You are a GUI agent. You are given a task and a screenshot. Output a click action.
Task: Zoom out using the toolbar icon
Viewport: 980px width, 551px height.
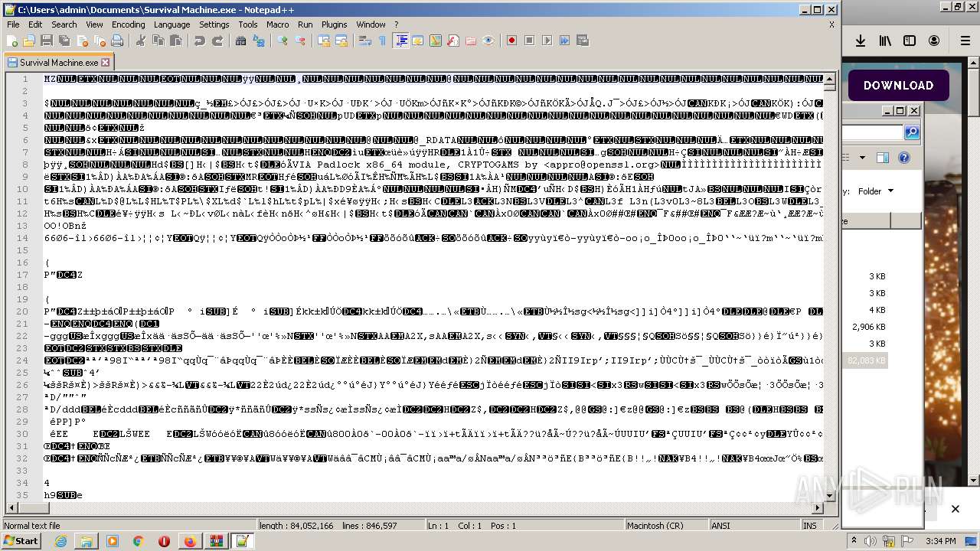click(x=300, y=41)
